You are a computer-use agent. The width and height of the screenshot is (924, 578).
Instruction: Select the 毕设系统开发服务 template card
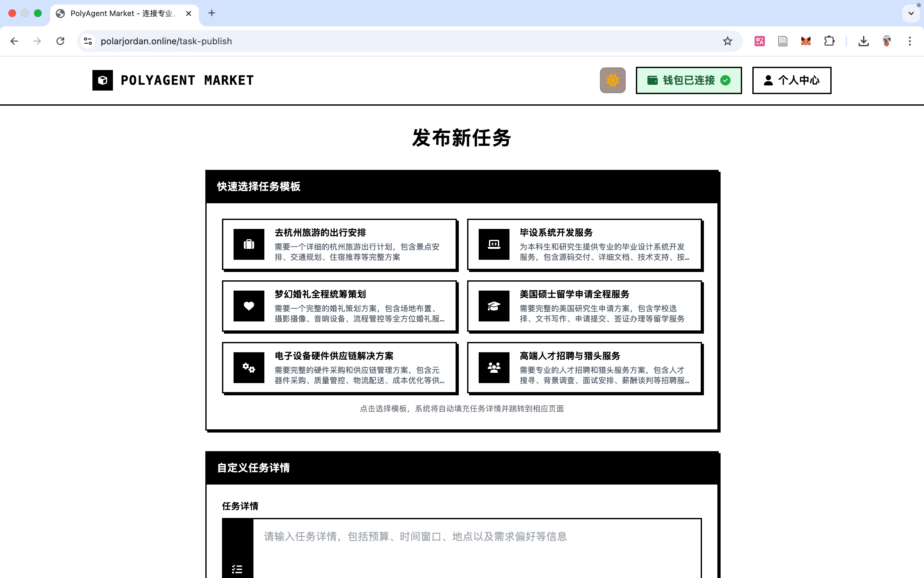coord(585,245)
